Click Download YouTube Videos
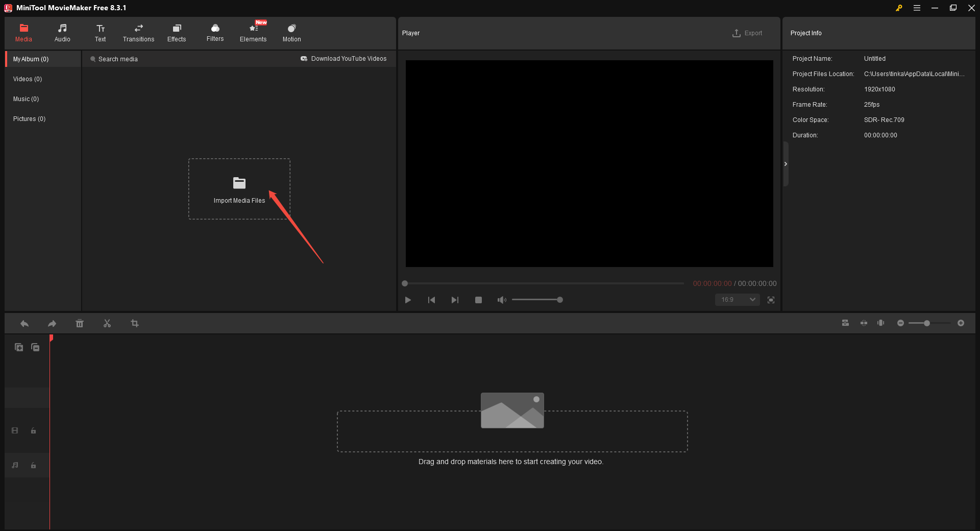Image resolution: width=980 pixels, height=531 pixels. [349, 58]
